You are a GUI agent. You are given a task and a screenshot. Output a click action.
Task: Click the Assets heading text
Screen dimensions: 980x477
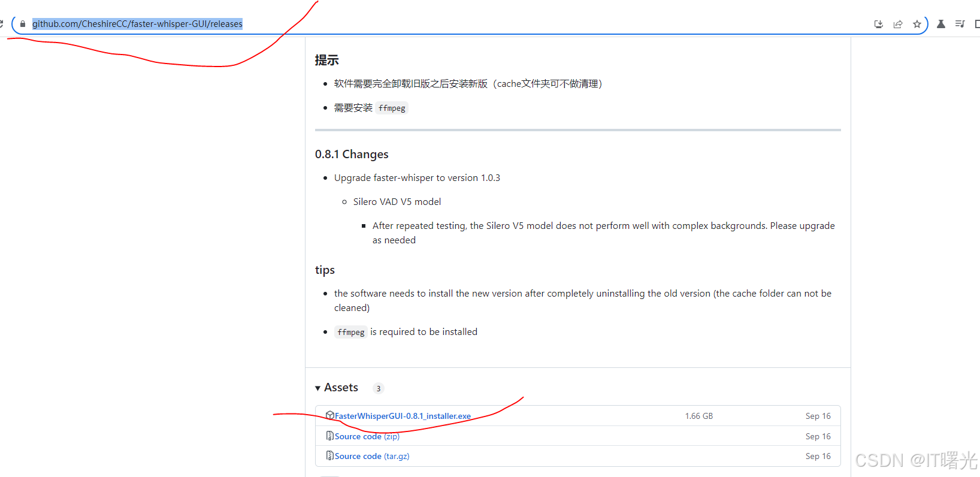341,388
